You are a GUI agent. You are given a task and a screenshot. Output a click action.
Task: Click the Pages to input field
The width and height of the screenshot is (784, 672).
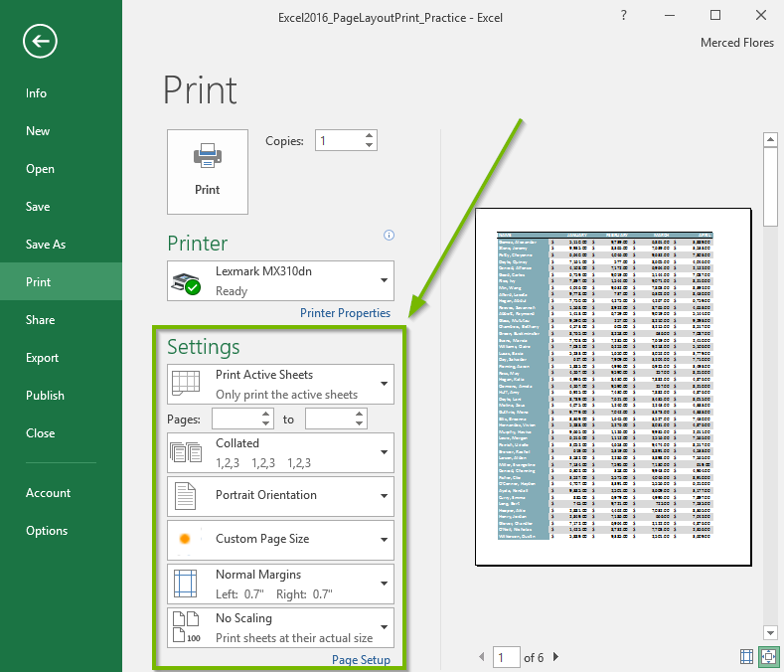[x=330, y=420]
